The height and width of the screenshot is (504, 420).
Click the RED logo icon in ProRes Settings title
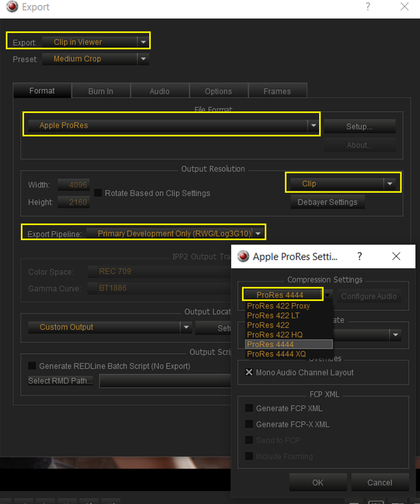[243, 256]
